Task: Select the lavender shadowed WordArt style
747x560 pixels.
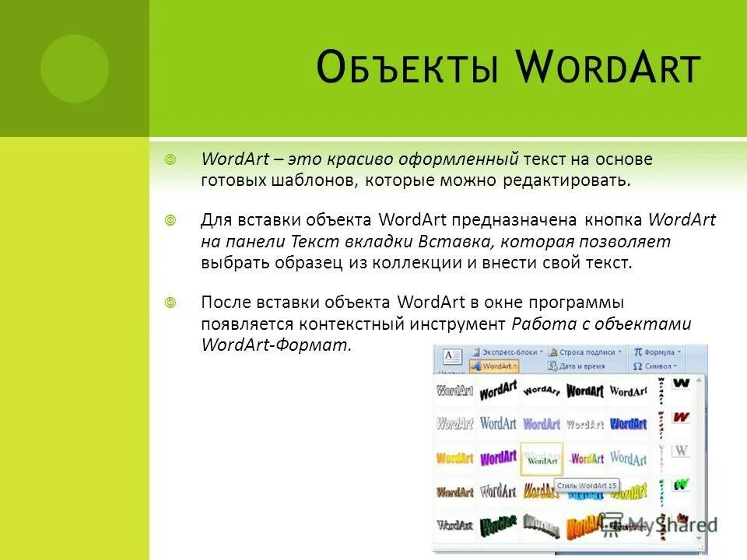Action: pyautogui.click(x=542, y=423)
